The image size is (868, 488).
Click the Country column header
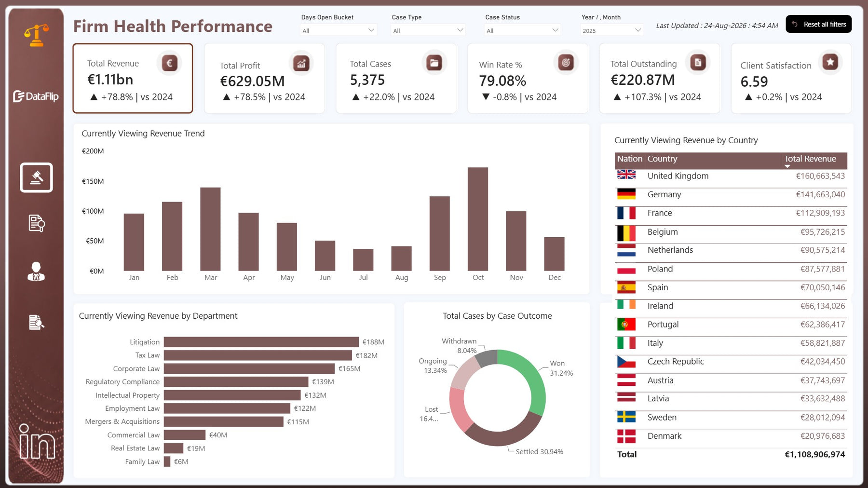click(x=662, y=159)
